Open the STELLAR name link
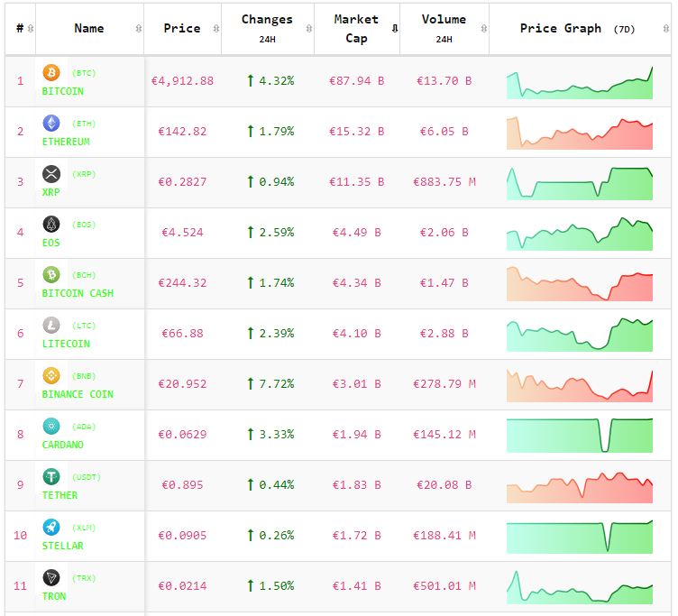The image size is (678, 616). tap(62, 546)
